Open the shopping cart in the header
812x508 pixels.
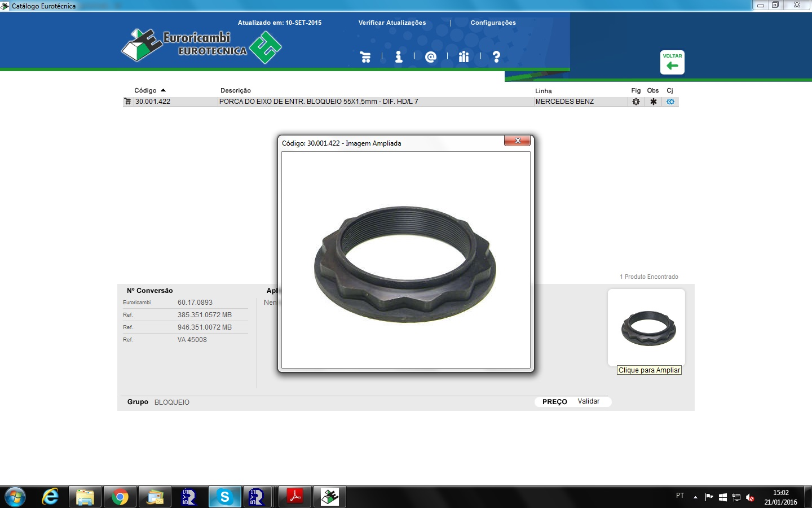coord(365,57)
